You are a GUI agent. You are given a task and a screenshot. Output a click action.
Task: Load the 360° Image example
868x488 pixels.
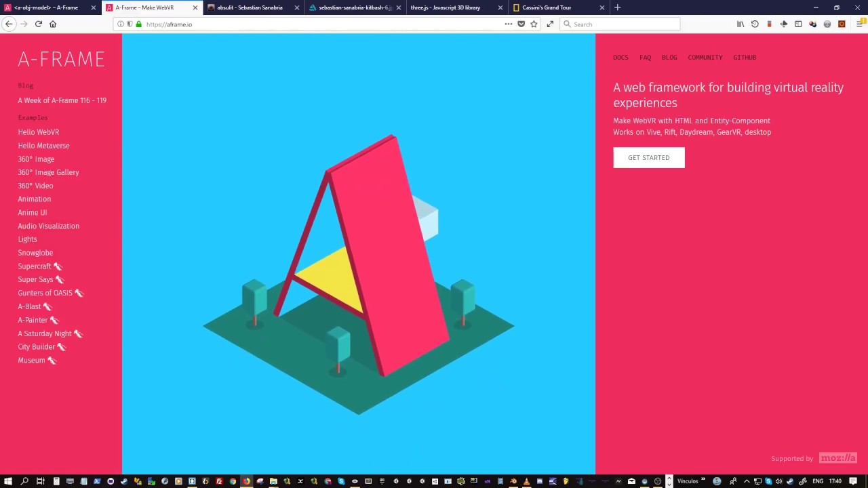point(36,159)
